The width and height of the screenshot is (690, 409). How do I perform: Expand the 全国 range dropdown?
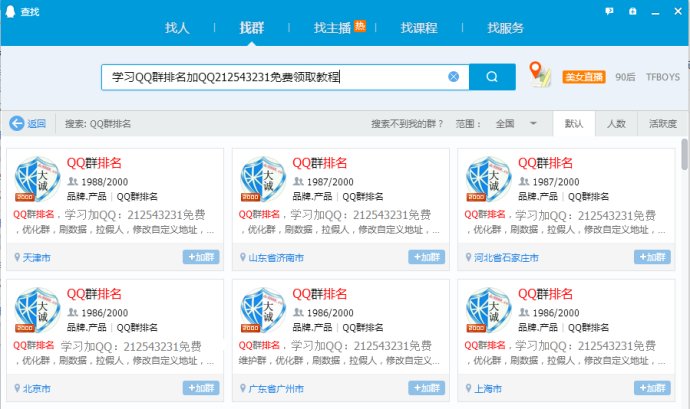click(x=533, y=124)
